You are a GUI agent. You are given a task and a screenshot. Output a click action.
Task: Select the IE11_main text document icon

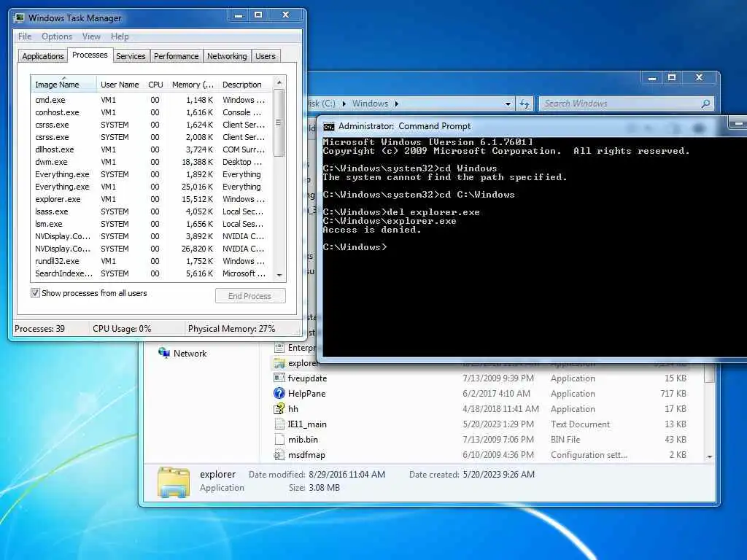coord(279,424)
